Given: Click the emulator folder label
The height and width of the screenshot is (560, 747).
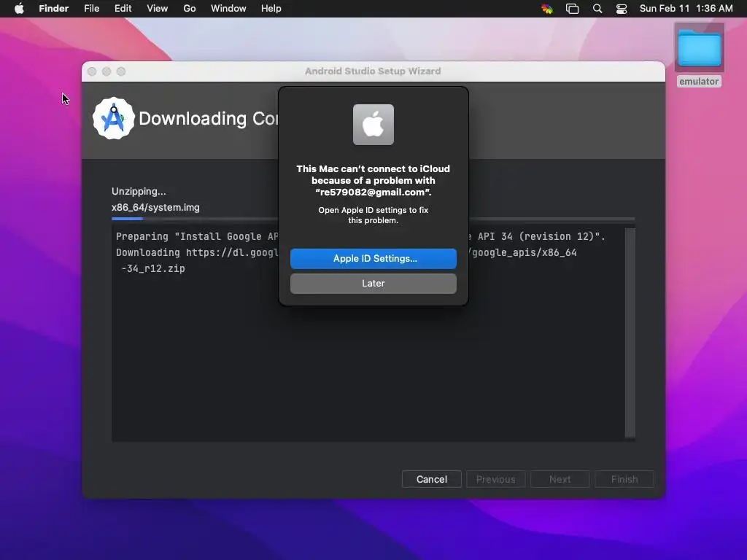Looking at the screenshot, I should click(699, 82).
